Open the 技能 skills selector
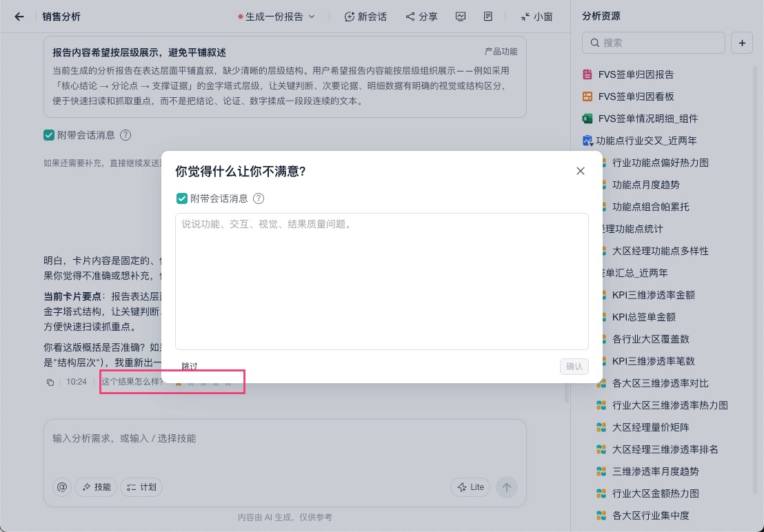The height and width of the screenshot is (532, 764). 96,487
